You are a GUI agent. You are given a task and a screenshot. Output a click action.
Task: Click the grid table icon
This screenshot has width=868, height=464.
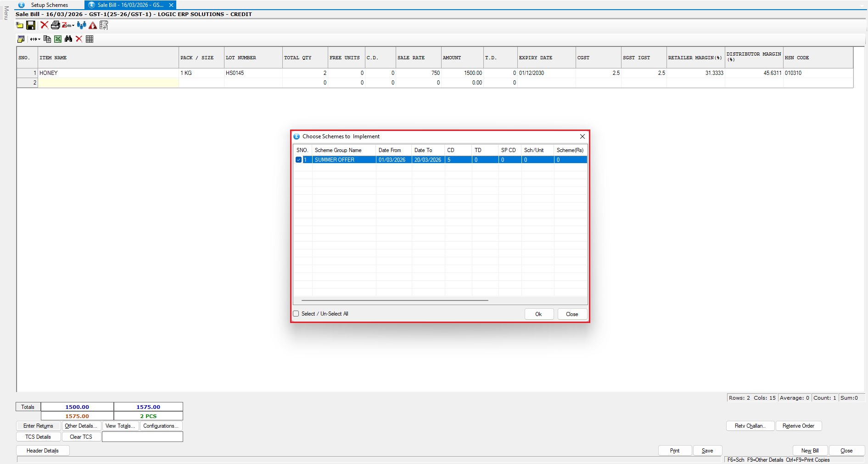coord(90,39)
